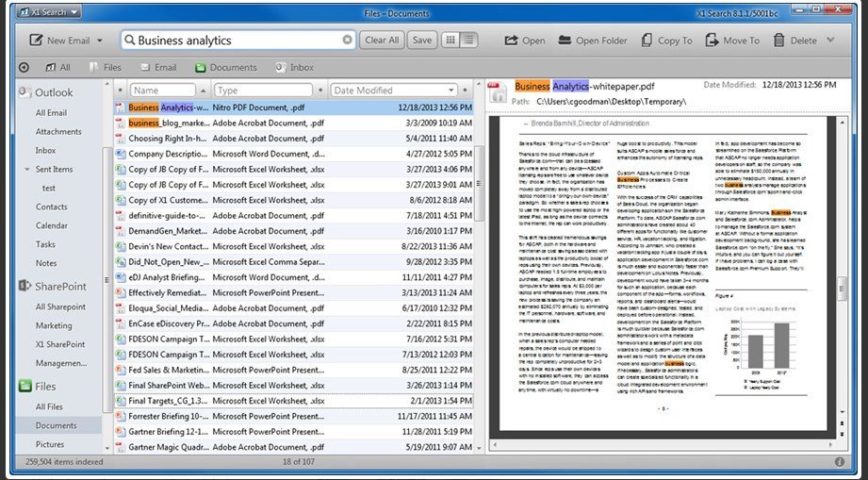Click the Open file icon in toolbar
This screenshot has height=480, width=868.
[x=512, y=41]
